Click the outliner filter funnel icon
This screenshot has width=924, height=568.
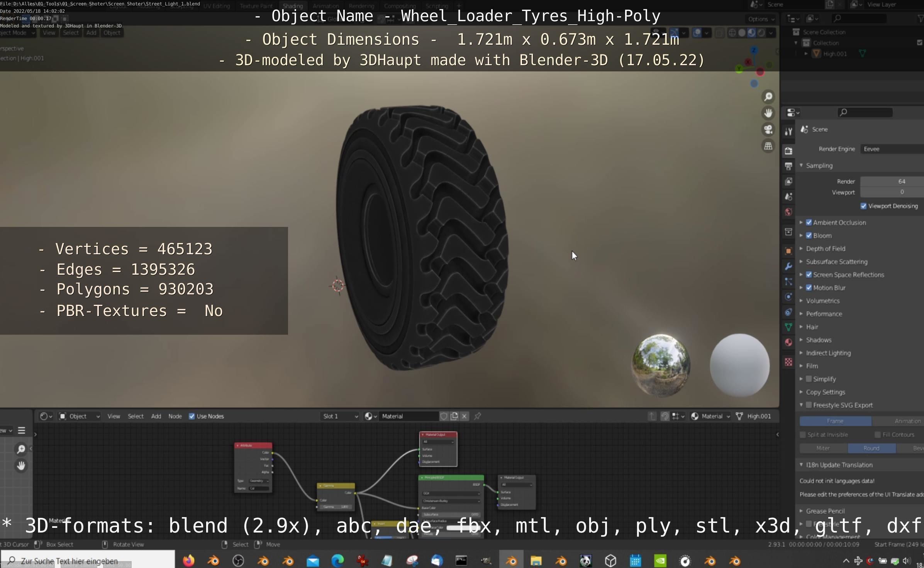(920, 19)
